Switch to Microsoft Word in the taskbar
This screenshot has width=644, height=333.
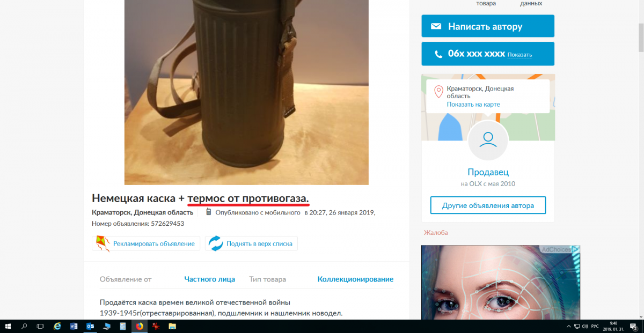coord(74,325)
